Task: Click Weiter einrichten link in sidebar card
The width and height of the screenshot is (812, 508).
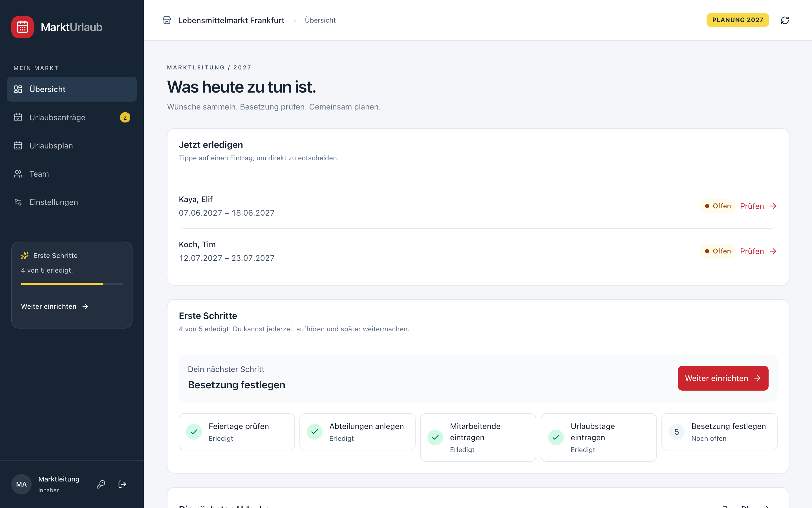Action: [x=54, y=306]
